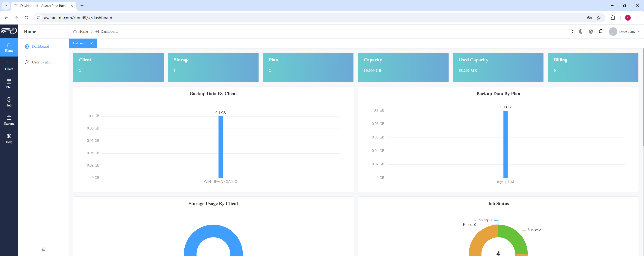Open the saved password key icon
The width and height of the screenshot is (644, 256).
590,18
